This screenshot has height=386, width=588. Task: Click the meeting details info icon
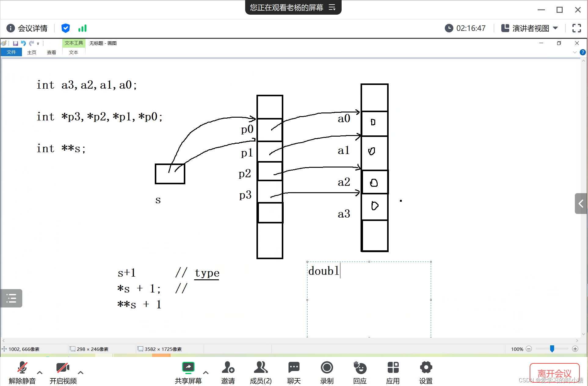coord(10,28)
